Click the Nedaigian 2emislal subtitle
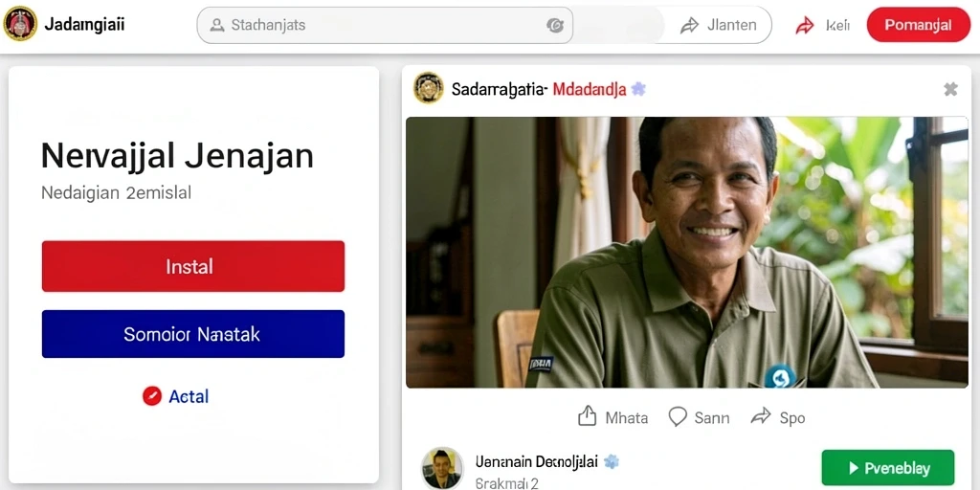Screen dimensions: 980x490 coord(116,193)
